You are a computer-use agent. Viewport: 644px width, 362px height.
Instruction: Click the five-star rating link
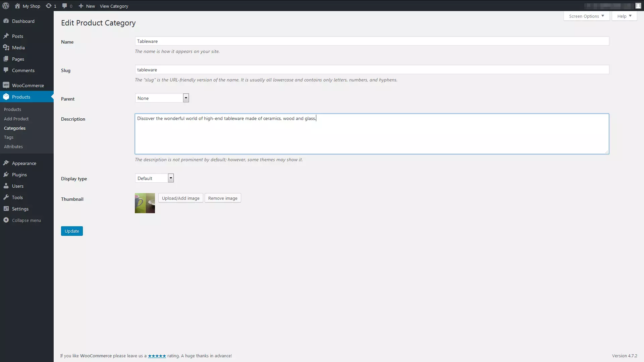point(157,356)
